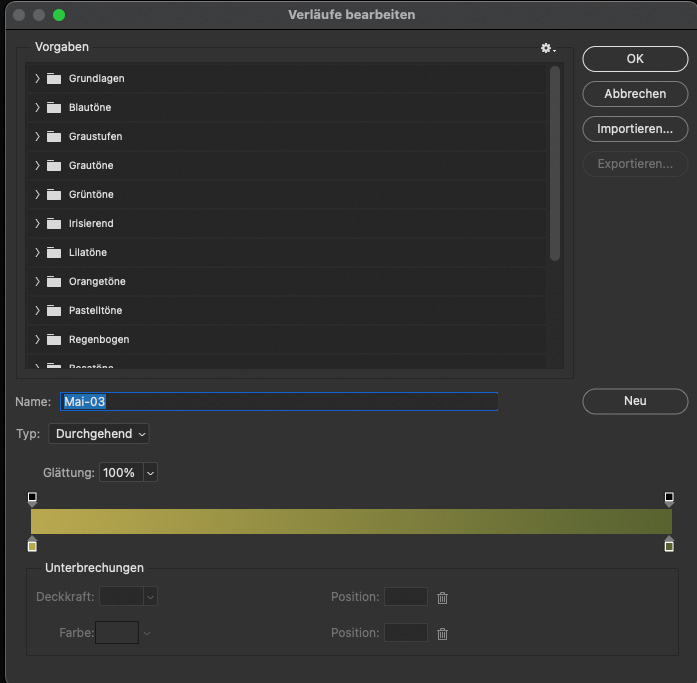This screenshot has width=697, height=683.
Task: Expand the Pastelltöne preset group
Action: pos(37,311)
